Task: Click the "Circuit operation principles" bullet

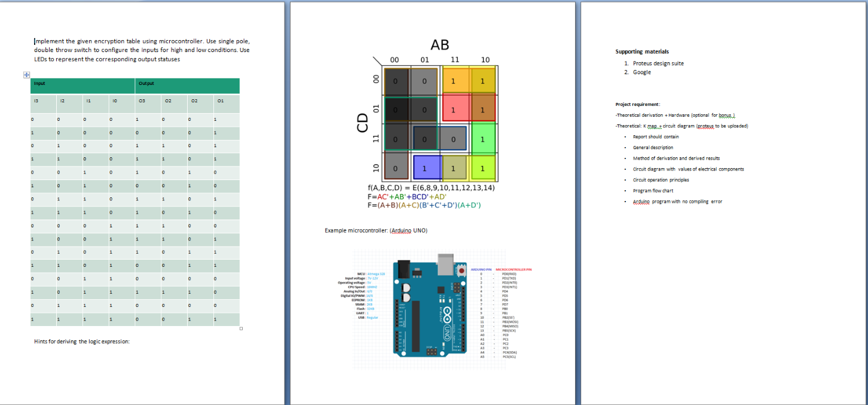Action: 661,180
